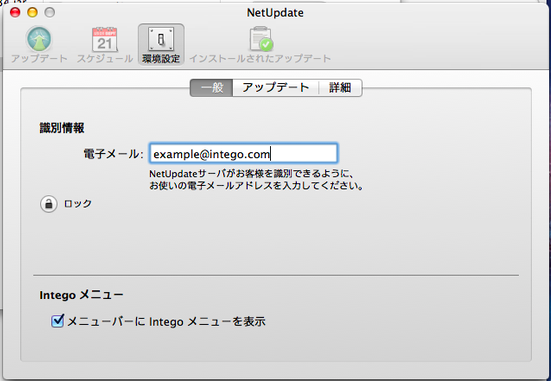This screenshot has width=551, height=381.
Task: Switch to the 一般 tab
Action: click(212, 88)
